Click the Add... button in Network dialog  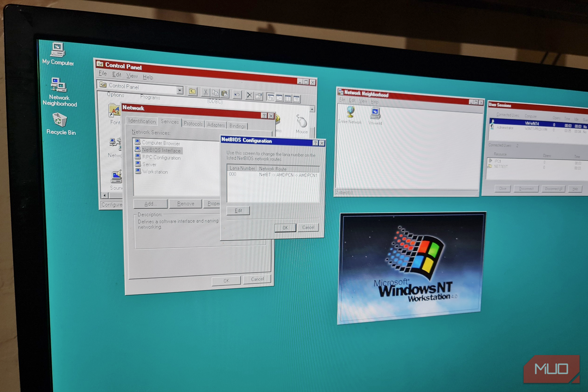tap(150, 204)
